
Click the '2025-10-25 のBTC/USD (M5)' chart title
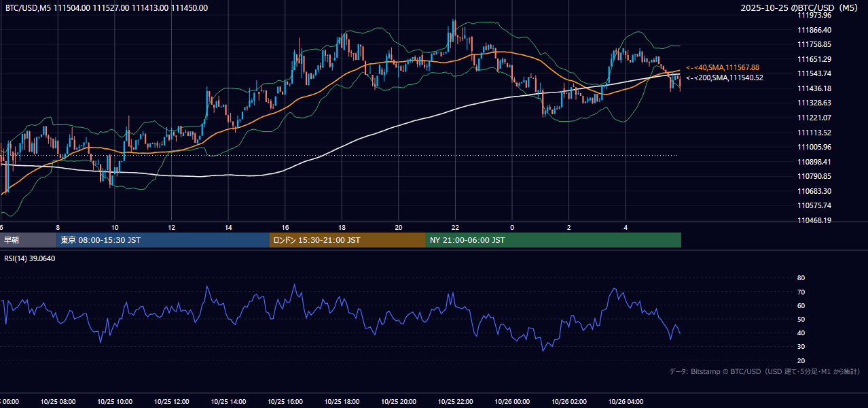point(801,8)
